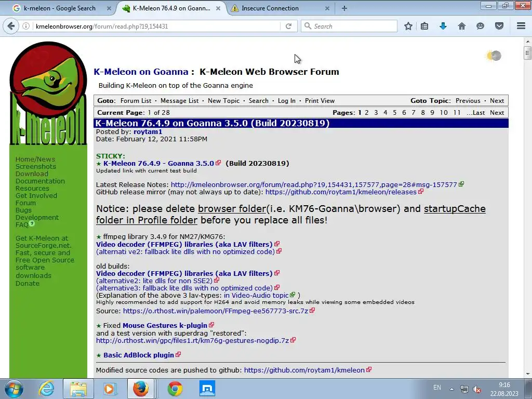
Task: Open the site information icon in address bar
Action: (x=26, y=26)
